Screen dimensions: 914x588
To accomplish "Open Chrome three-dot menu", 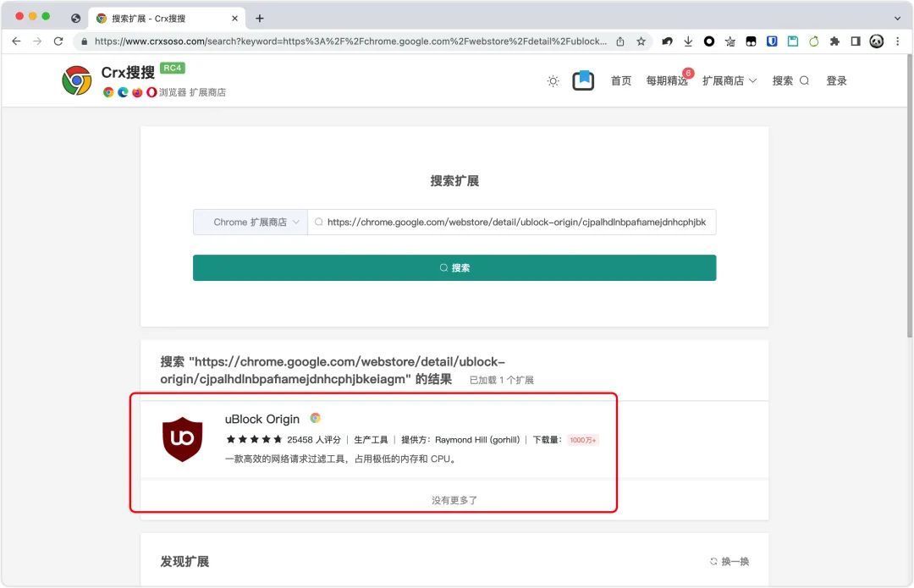I will tap(898, 41).
